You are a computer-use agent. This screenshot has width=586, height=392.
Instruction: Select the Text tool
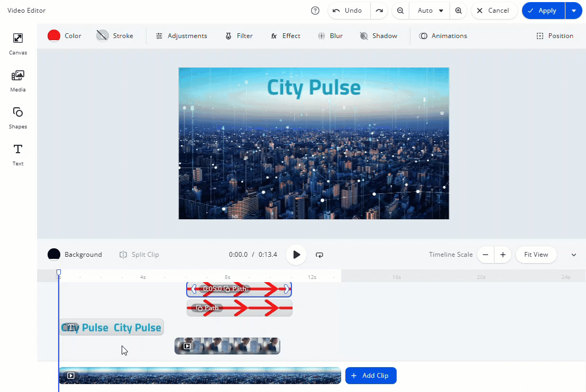pos(18,154)
